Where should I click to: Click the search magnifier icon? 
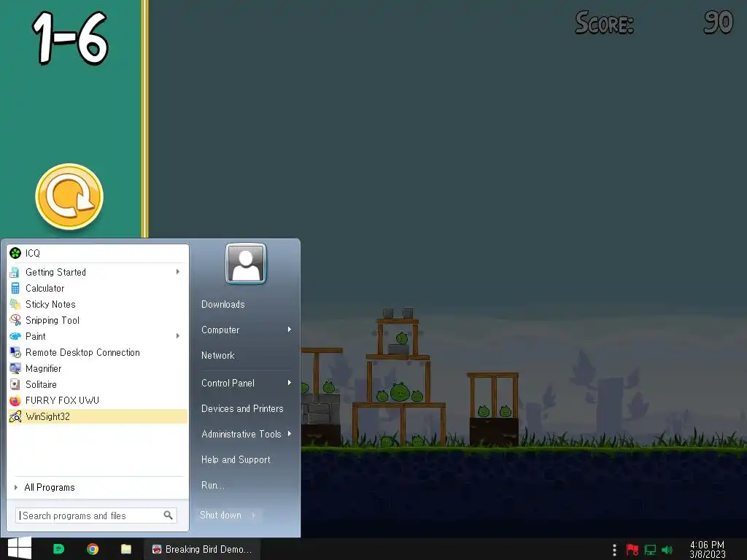pos(168,516)
